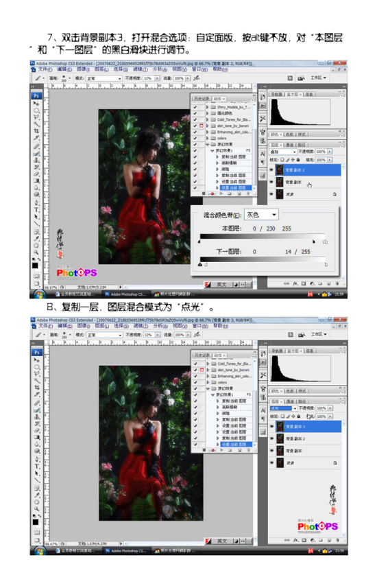Collapse 梦幻效果1 action in step 8 Actions panel

(x=212, y=395)
